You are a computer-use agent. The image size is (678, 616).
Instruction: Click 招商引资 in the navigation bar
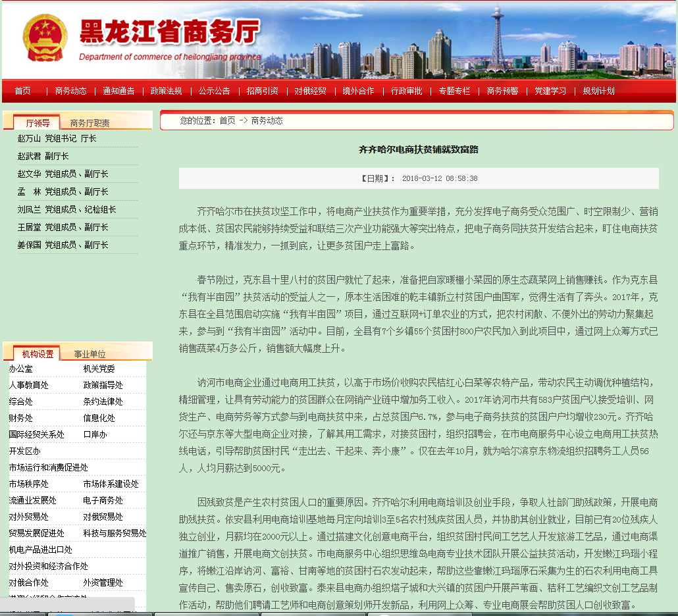click(263, 91)
